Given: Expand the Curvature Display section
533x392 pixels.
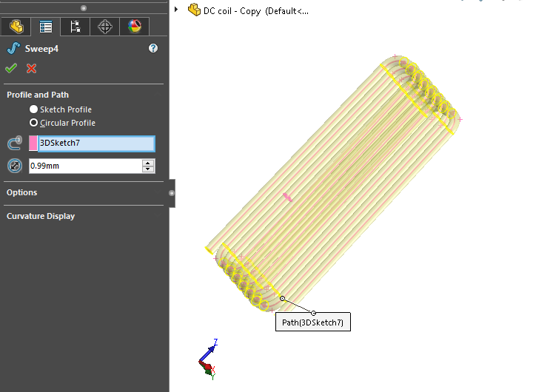Looking at the screenshot, I should coord(41,216).
